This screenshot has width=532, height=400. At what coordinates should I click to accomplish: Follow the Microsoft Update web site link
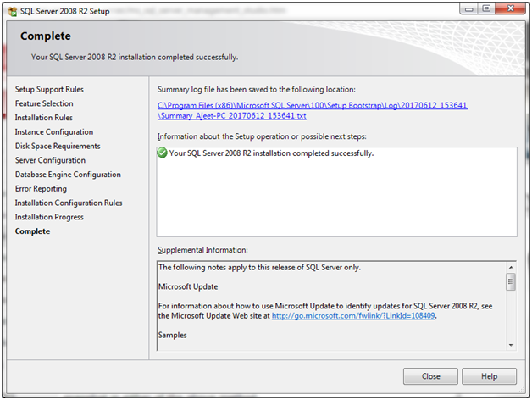(353, 316)
